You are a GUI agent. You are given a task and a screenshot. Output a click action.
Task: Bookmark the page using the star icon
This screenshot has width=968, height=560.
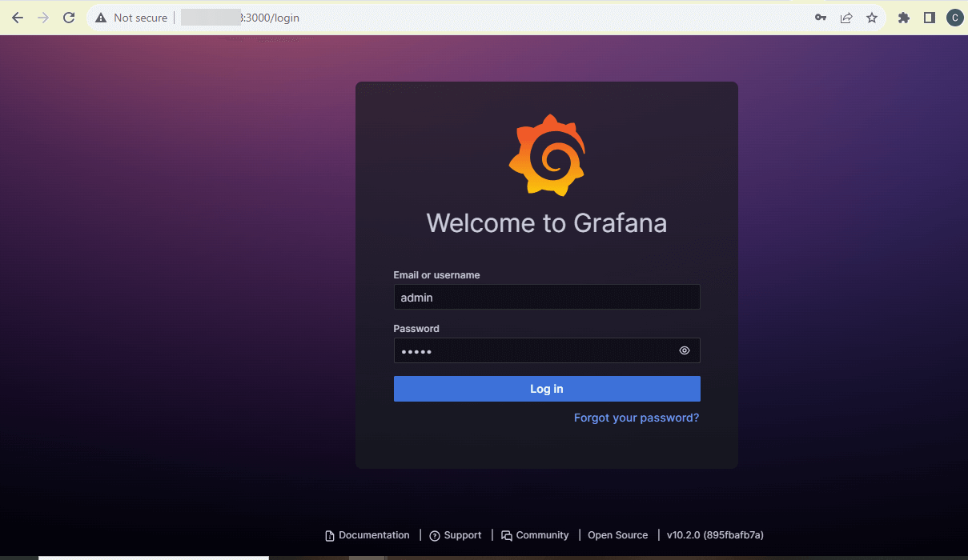pyautogui.click(x=872, y=17)
